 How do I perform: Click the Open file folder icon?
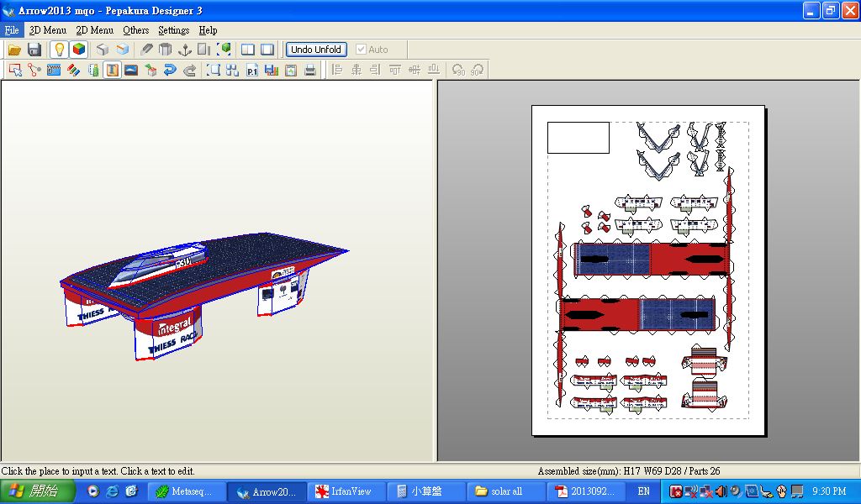point(14,50)
